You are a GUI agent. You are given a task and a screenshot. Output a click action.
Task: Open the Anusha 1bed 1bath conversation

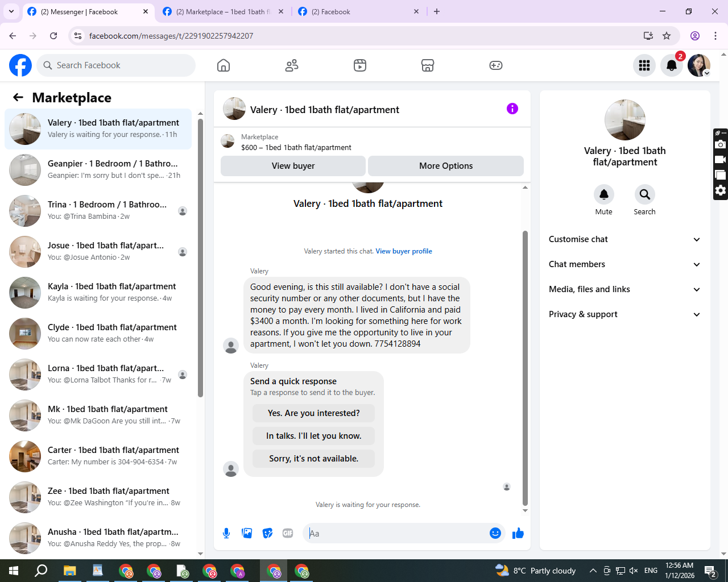point(98,538)
